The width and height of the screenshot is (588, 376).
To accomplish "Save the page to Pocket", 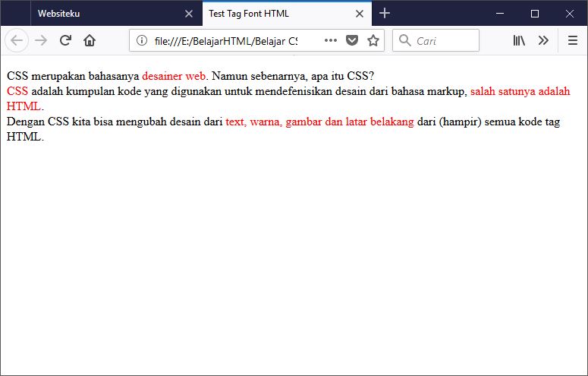I will (x=352, y=40).
